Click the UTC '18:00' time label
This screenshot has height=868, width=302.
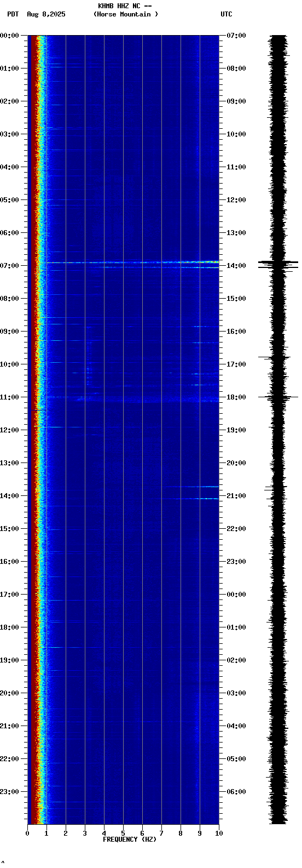(x=236, y=397)
